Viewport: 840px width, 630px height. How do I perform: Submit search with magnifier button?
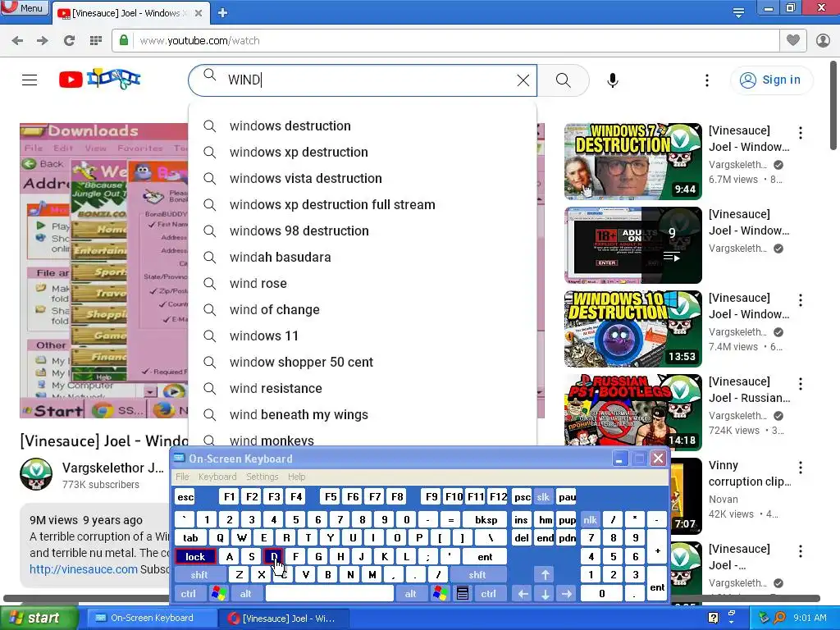click(x=563, y=80)
